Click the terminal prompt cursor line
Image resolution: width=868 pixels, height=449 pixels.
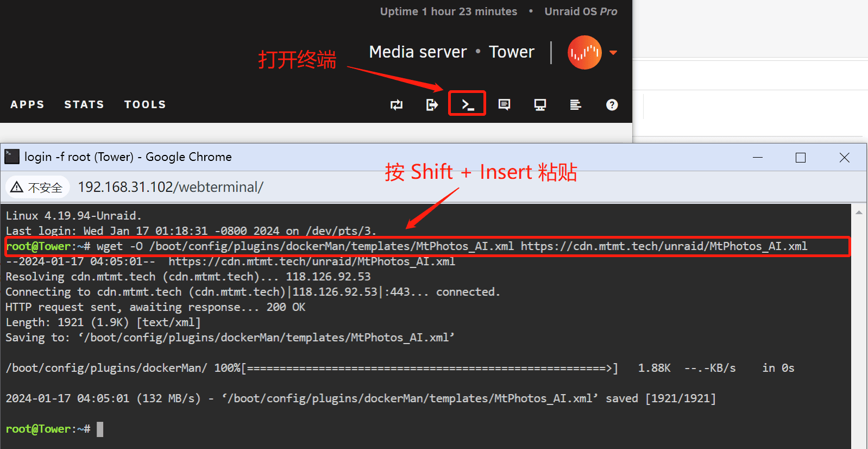[54, 429]
